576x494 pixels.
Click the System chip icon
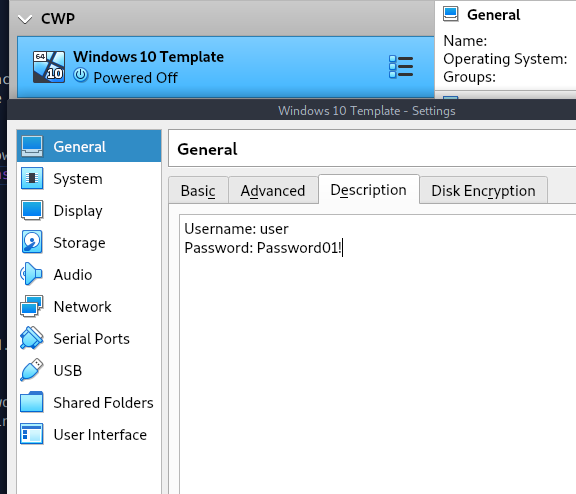click(32, 178)
